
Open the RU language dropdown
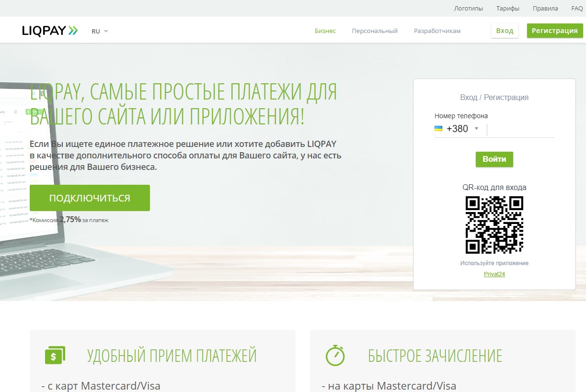pyautogui.click(x=100, y=31)
